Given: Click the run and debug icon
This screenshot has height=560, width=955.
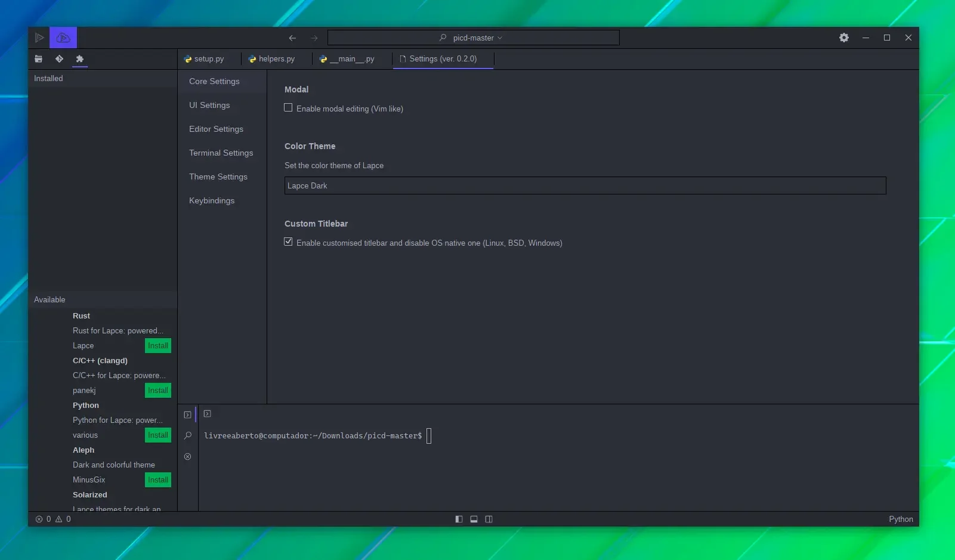Looking at the screenshot, I should 39,38.
